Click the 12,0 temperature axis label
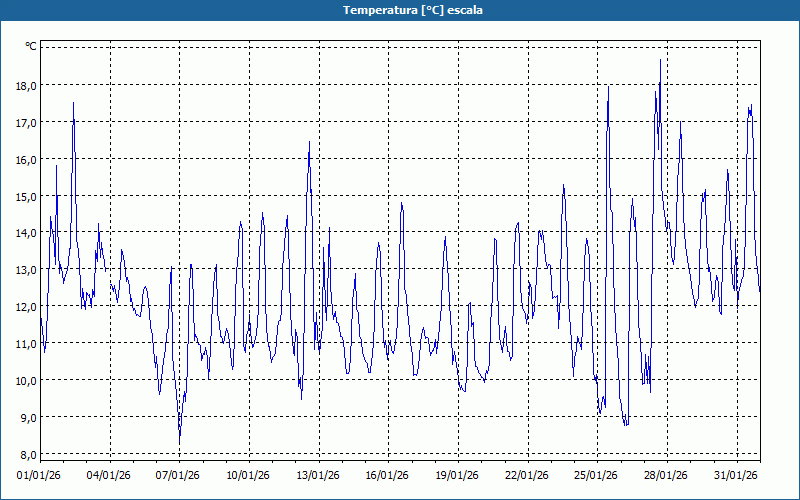 (x=27, y=307)
